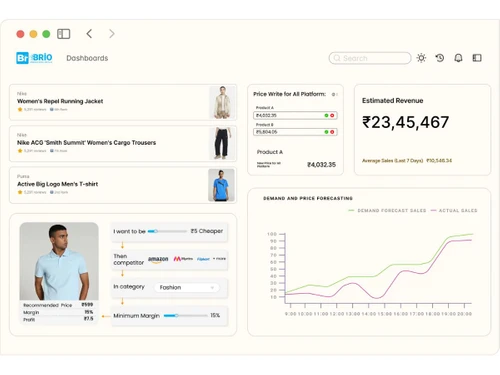Click the 100 label on chart y-axis
The height and width of the screenshot is (375, 500).
click(x=272, y=234)
